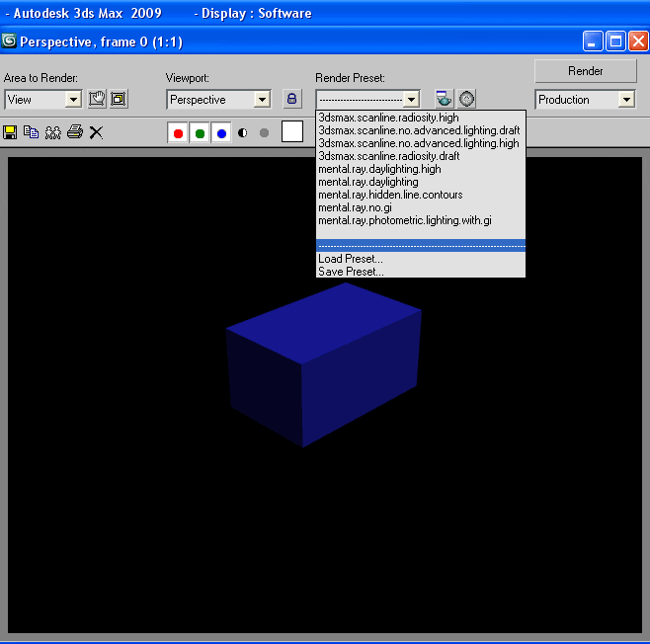Viewport: 650px width, 644px height.
Task: Toggle the Monochrome gray circle button
Action: point(264,133)
